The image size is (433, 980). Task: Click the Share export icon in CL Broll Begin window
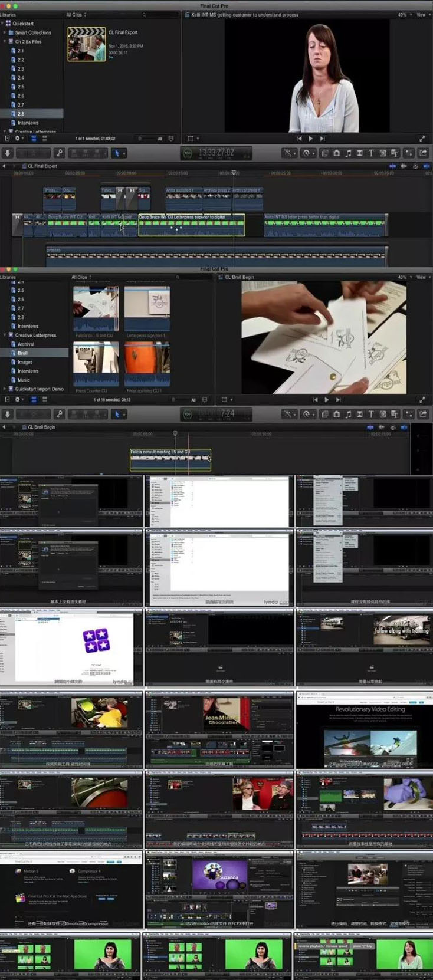[422, 414]
